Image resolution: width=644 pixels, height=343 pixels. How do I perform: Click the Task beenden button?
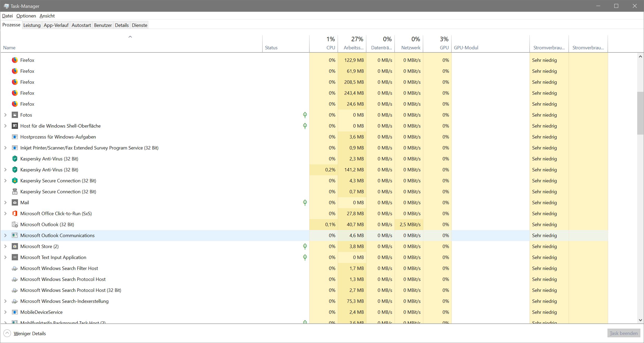[x=623, y=333]
